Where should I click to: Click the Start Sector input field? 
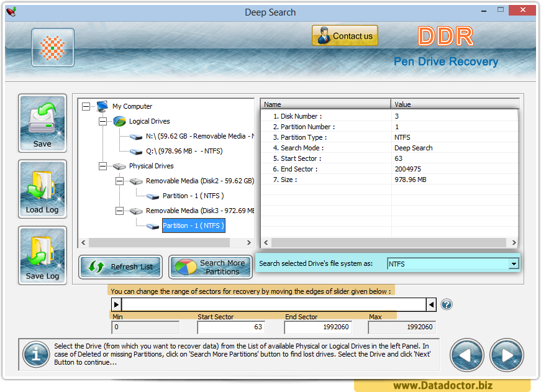point(231,327)
